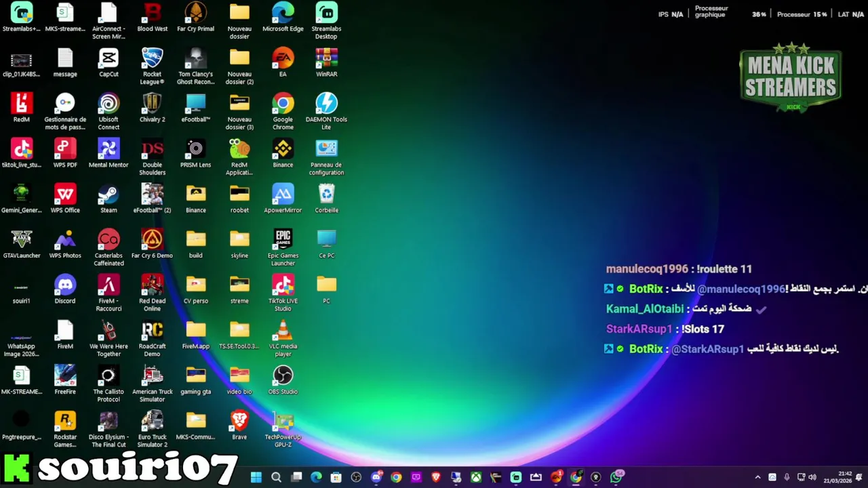868x488 pixels.
Task: Open Rockstar Games launcher icon
Action: pyautogui.click(x=65, y=429)
